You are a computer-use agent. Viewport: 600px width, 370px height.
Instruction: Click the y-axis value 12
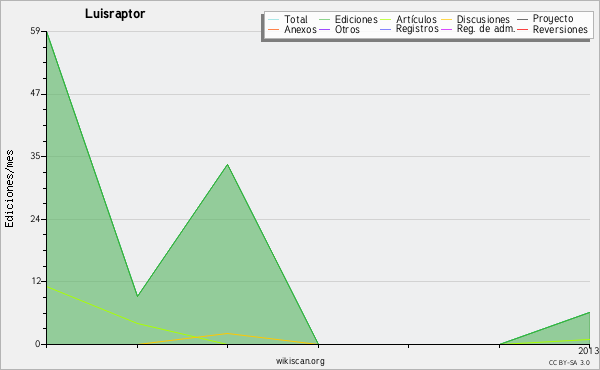click(35, 281)
